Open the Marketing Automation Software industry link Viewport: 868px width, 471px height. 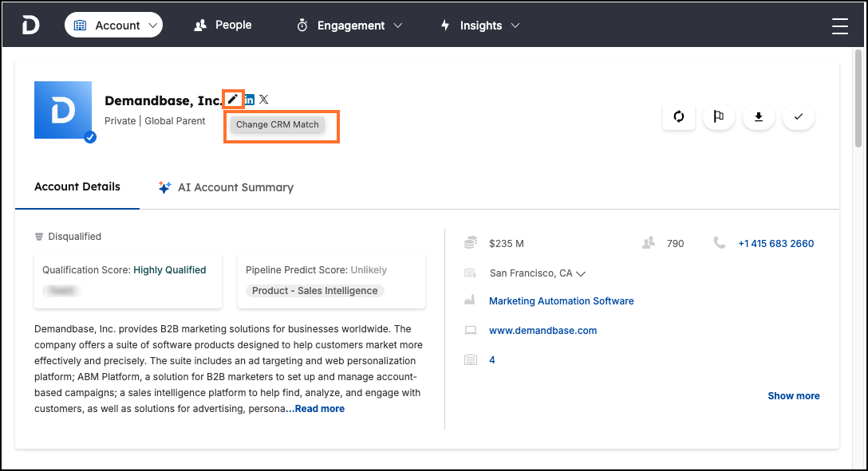pyautogui.click(x=562, y=301)
